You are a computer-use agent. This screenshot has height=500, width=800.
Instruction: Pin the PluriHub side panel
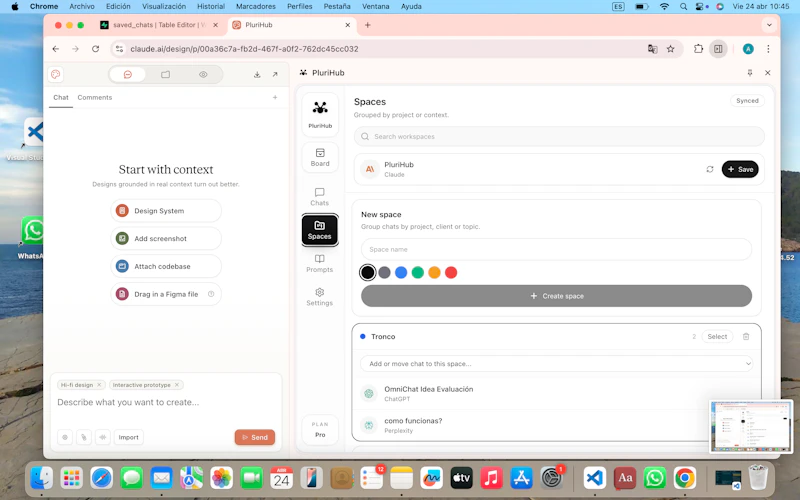749,73
